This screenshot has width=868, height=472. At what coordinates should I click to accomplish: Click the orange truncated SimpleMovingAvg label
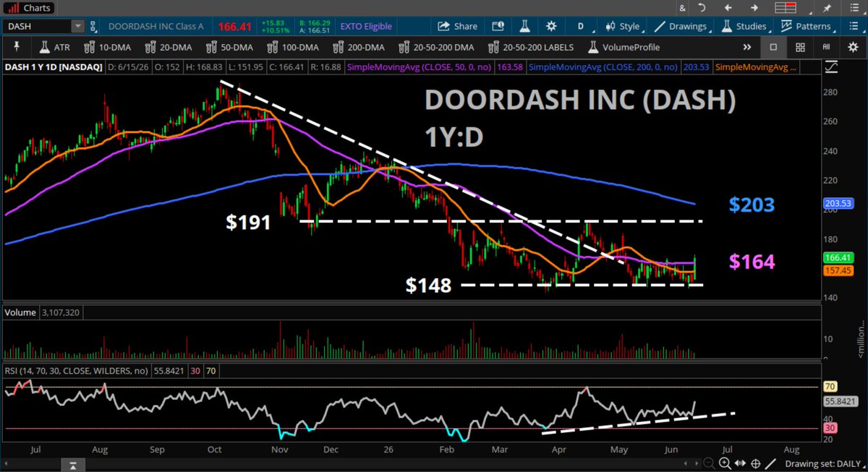[755, 67]
